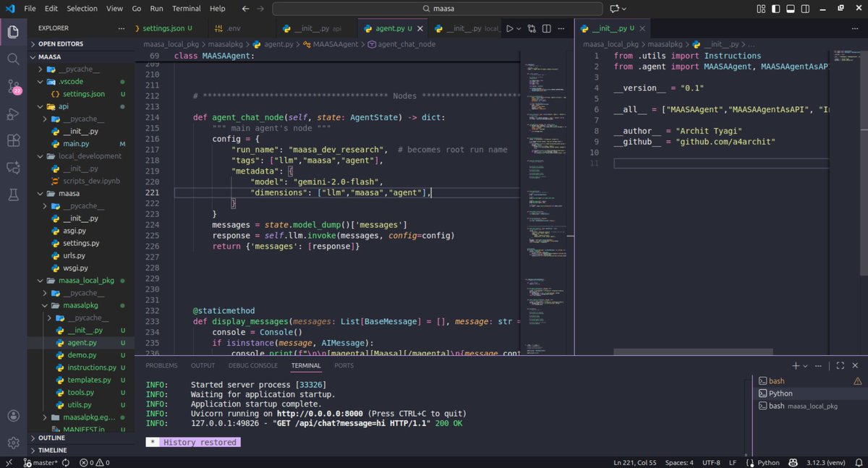Open Explorer more actions ellipsis
The height and width of the screenshot is (468, 868).
pyautogui.click(x=122, y=28)
